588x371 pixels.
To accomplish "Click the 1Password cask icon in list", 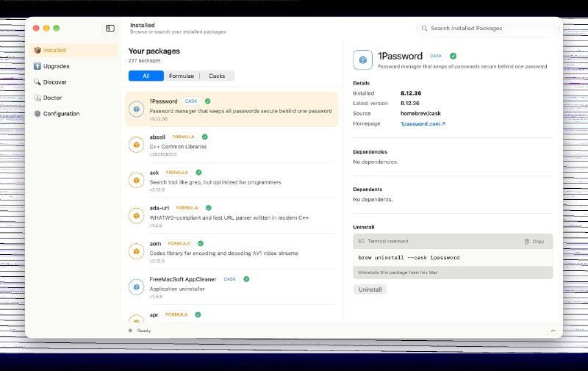I will click(x=137, y=109).
